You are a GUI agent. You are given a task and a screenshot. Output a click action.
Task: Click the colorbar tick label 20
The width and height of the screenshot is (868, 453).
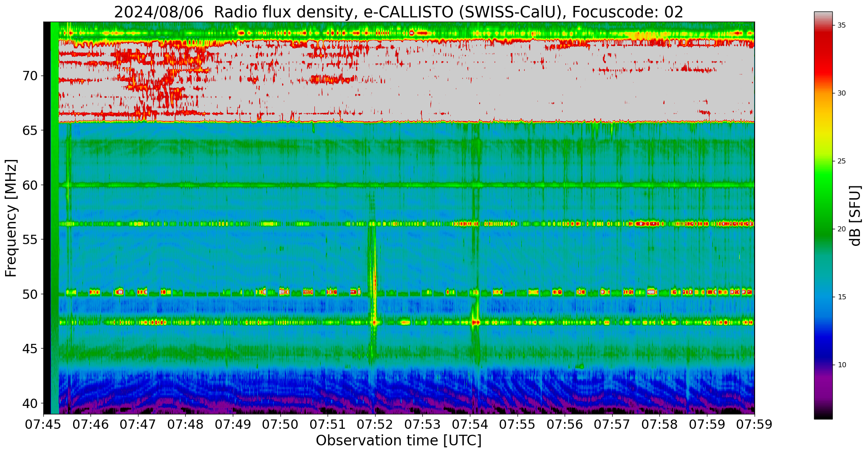[x=842, y=229]
